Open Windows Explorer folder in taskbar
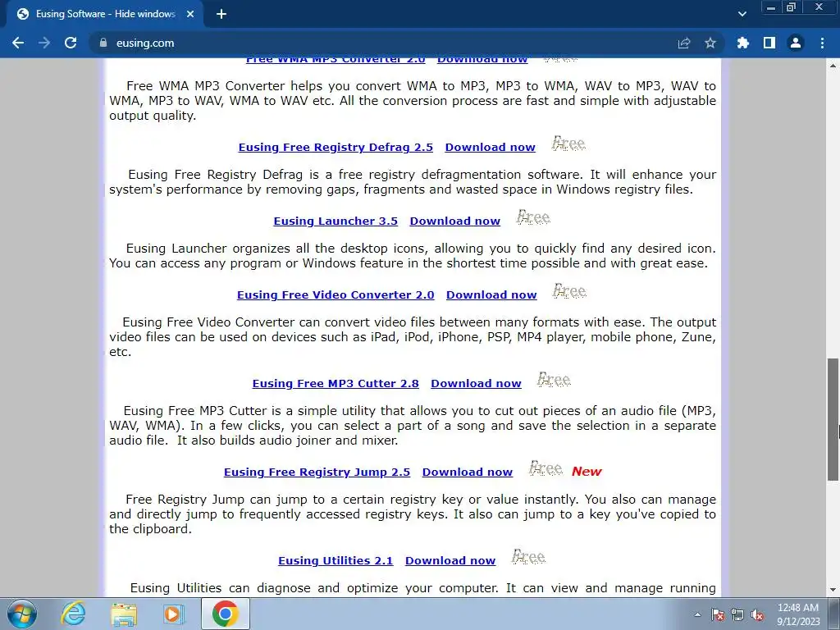Image resolution: width=840 pixels, height=630 pixels. pyautogui.click(x=123, y=614)
